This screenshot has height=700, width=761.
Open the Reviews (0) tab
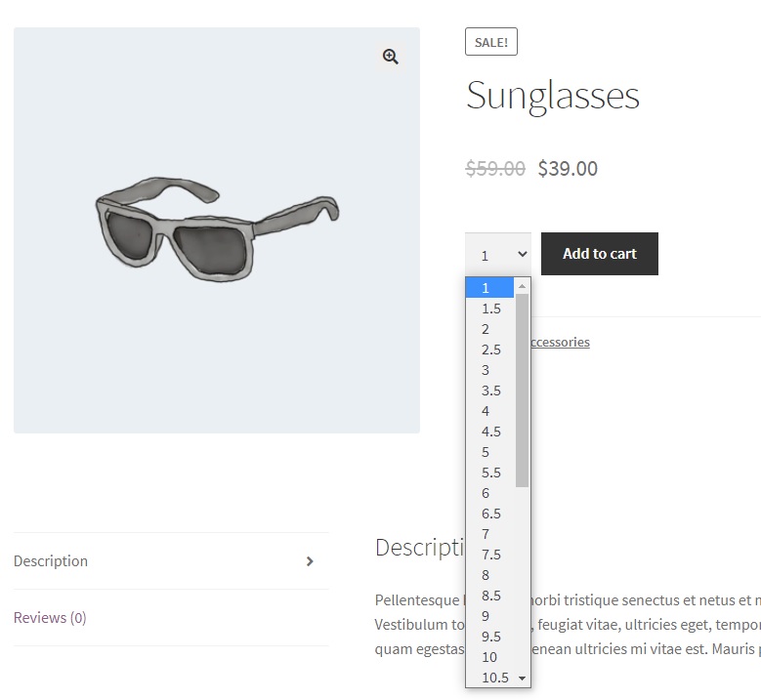tap(50, 618)
